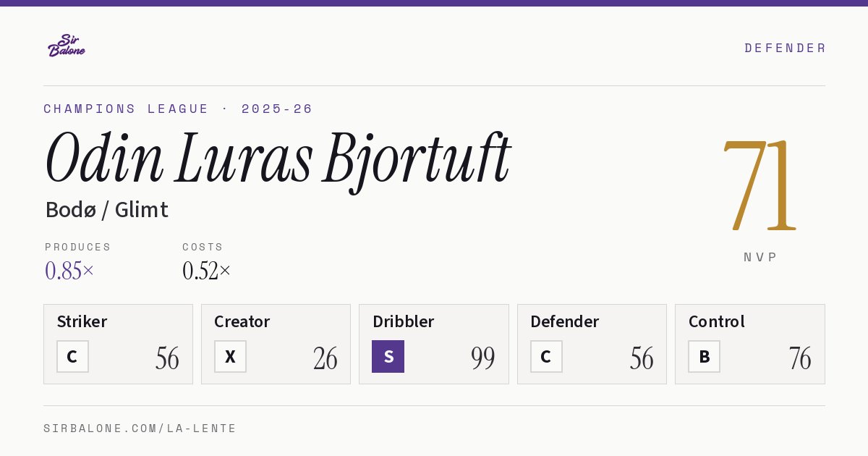Image resolution: width=868 pixels, height=456 pixels.
Task: Click the Dribbler score 99
Action: 482,358
